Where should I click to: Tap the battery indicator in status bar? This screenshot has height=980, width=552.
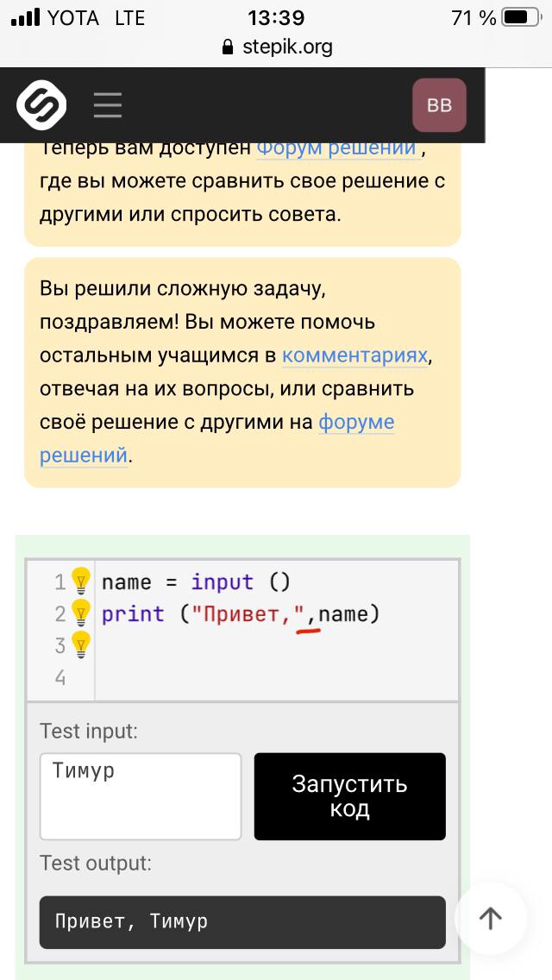coord(523,18)
